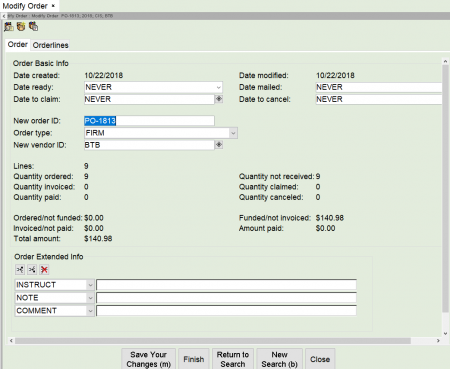The image size is (450, 369).
Task: Click the horizontal scrollbar left arrow
Action: (x=11, y=341)
